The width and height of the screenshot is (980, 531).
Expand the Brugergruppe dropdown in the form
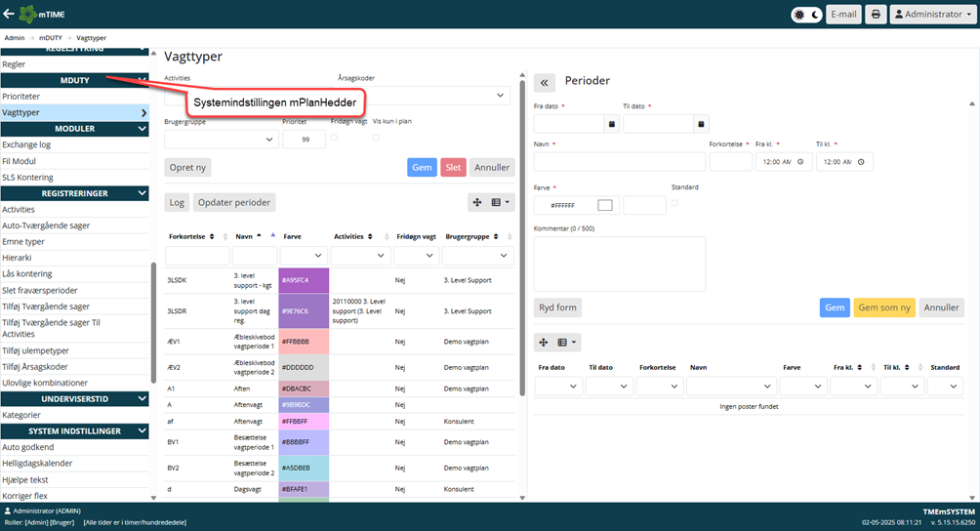(x=269, y=140)
